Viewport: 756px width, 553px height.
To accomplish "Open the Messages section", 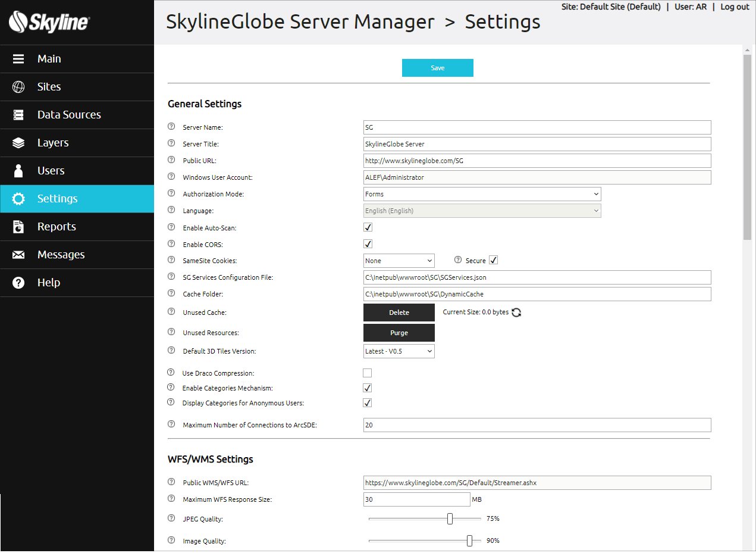I will (x=77, y=255).
